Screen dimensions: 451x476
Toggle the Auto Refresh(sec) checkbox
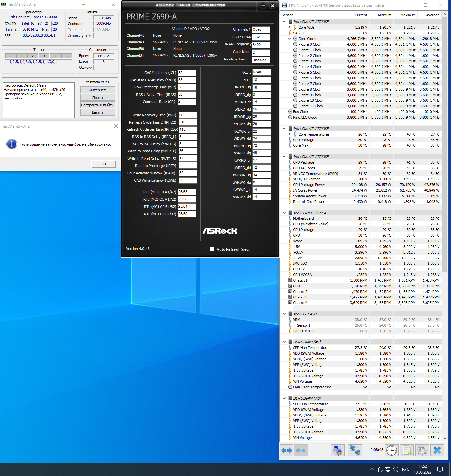click(x=212, y=249)
